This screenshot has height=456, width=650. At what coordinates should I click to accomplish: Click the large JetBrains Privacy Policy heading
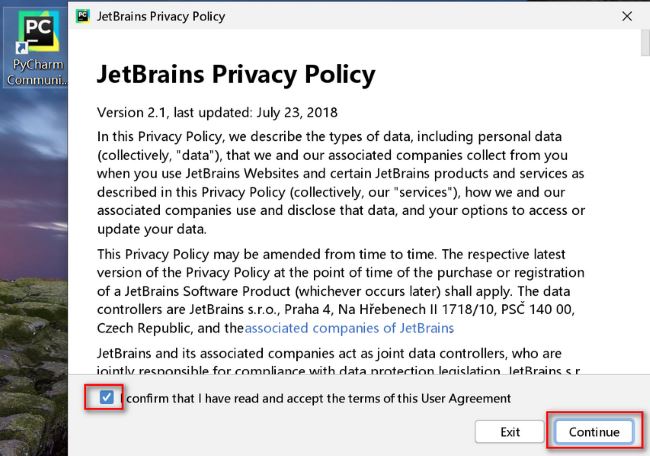point(235,75)
